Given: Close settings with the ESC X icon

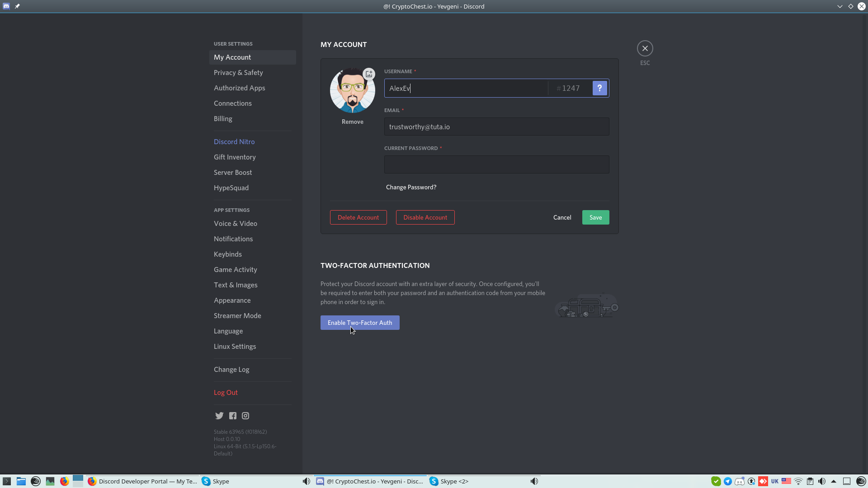Looking at the screenshot, I should (645, 48).
